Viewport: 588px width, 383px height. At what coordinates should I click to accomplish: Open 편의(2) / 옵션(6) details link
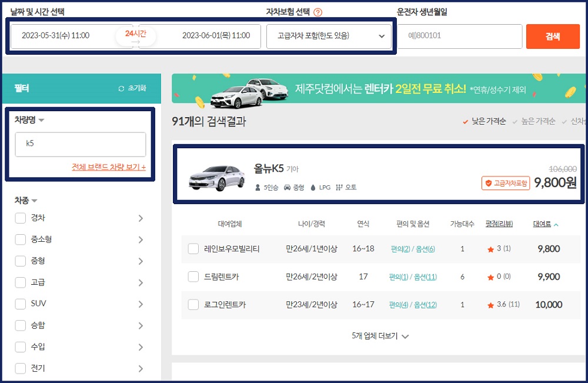click(413, 249)
